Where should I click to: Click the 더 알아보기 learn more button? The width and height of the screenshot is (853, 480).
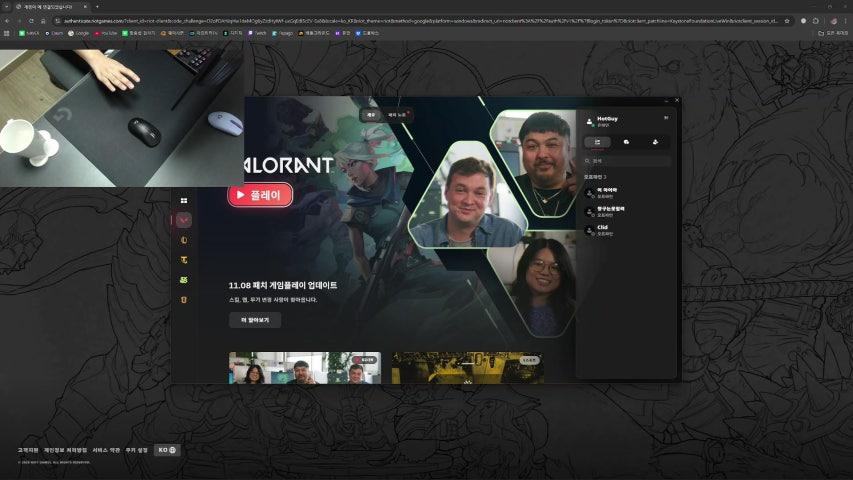click(x=254, y=320)
